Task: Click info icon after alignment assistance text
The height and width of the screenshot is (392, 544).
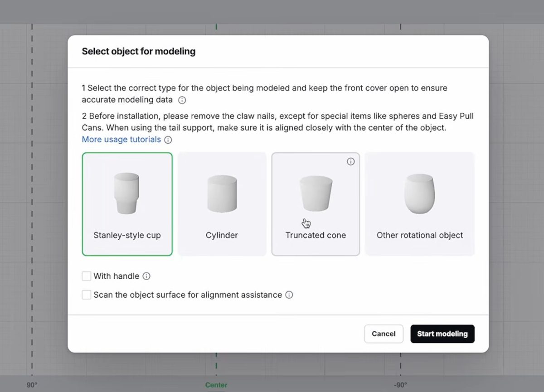Action: click(x=289, y=295)
